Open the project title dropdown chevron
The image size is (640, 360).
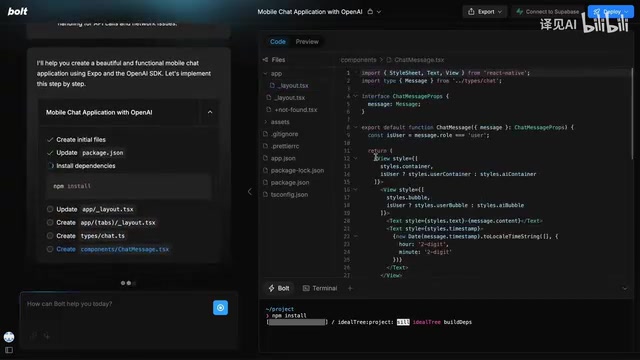point(379,12)
